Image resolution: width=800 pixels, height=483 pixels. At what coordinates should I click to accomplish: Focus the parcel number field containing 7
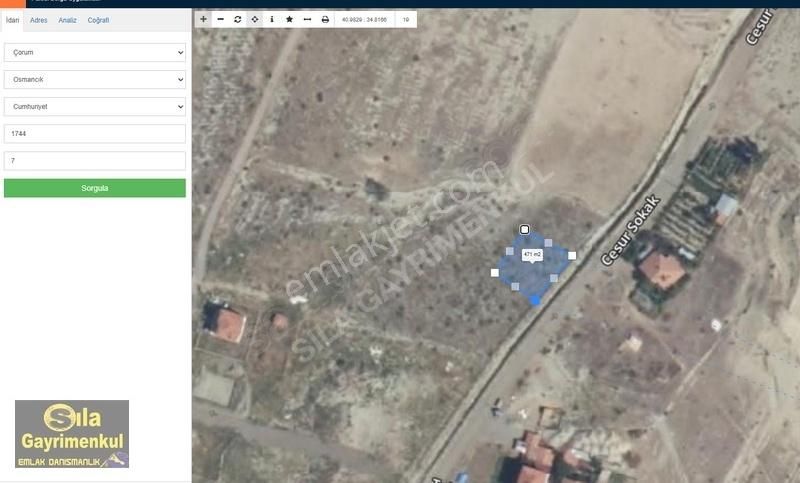coord(95,161)
